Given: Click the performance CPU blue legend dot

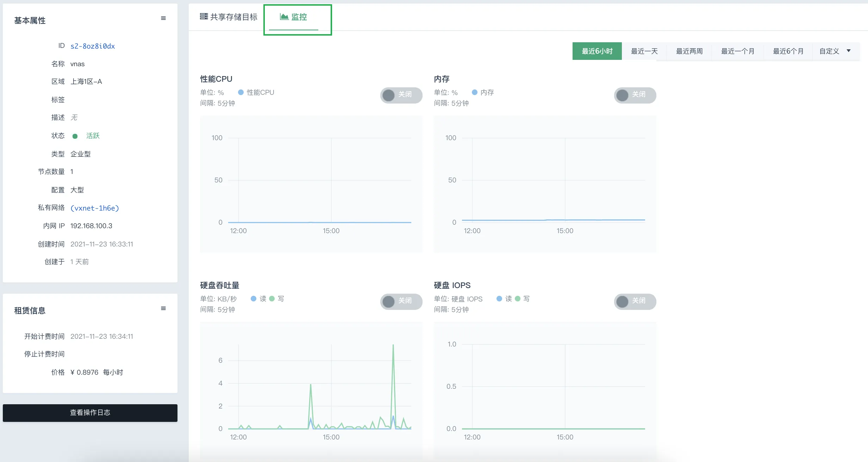Looking at the screenshot, I should tap(241, 92).
